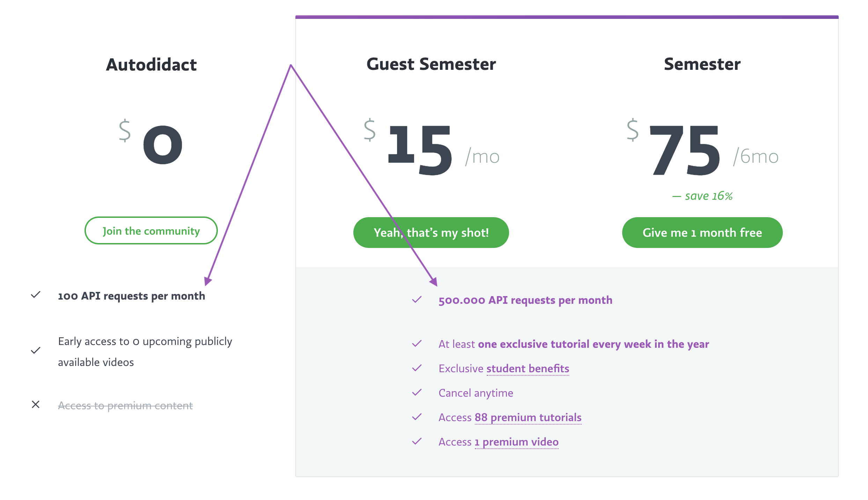Click the checkmark beside 100 API requests
The image size is (868, 500).
pos(36,295)
